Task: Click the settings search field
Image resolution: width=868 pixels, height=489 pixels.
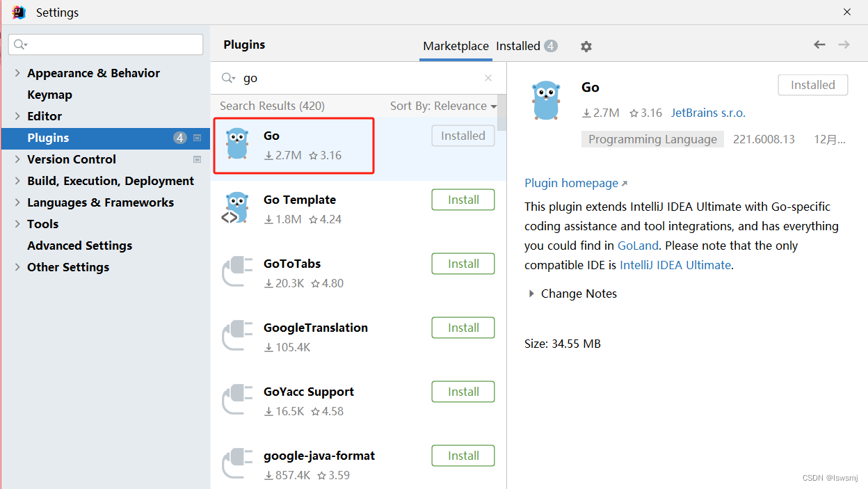Action: pos(106,45)
